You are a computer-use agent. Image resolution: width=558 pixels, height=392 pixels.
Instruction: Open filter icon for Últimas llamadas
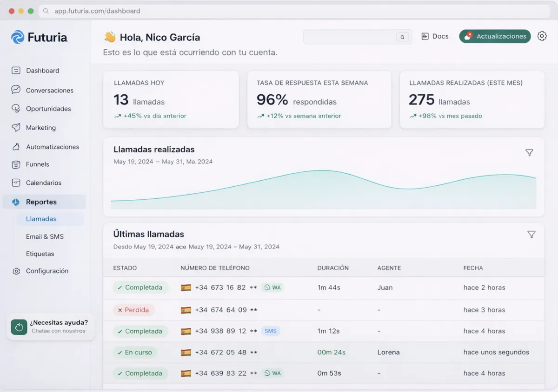click(x=531, y=235)
